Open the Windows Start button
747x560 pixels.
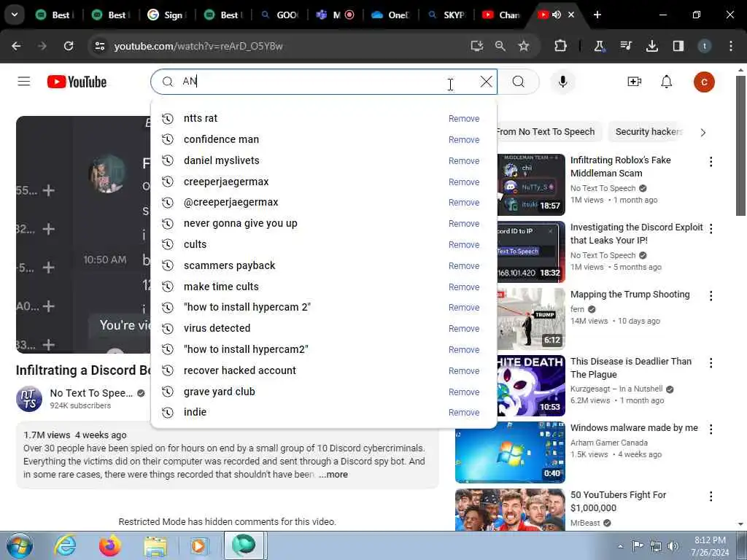click(x=20, y=545)
